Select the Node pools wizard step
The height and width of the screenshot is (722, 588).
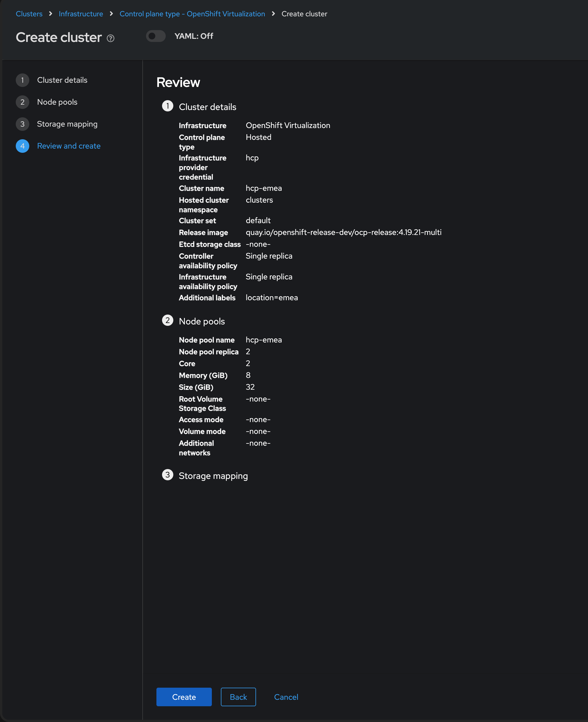(57, 102)
